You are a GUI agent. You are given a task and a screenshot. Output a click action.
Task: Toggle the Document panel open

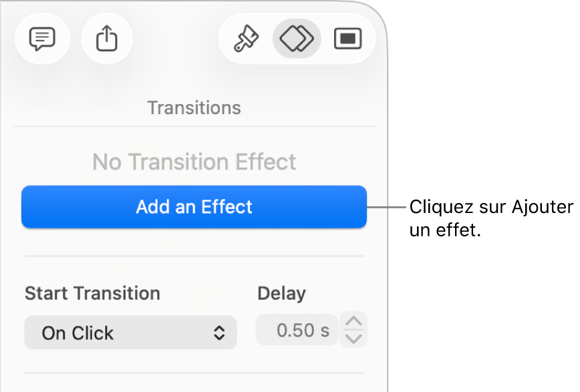tap(348, 38)
